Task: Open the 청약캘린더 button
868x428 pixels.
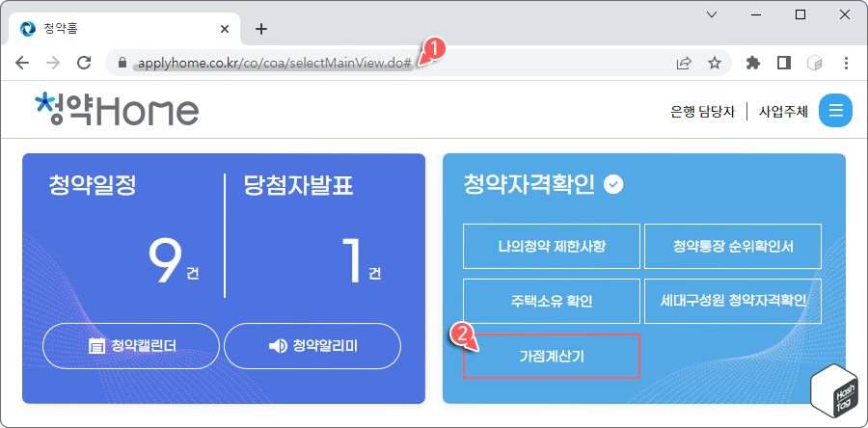Action: (131, 346)
